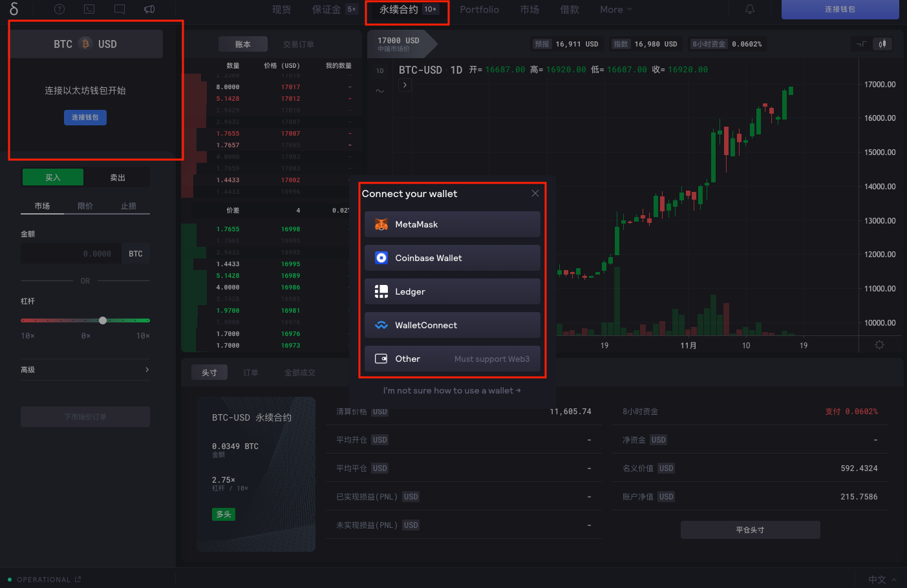Select the 买入 buy side

[x=53, y=178]
